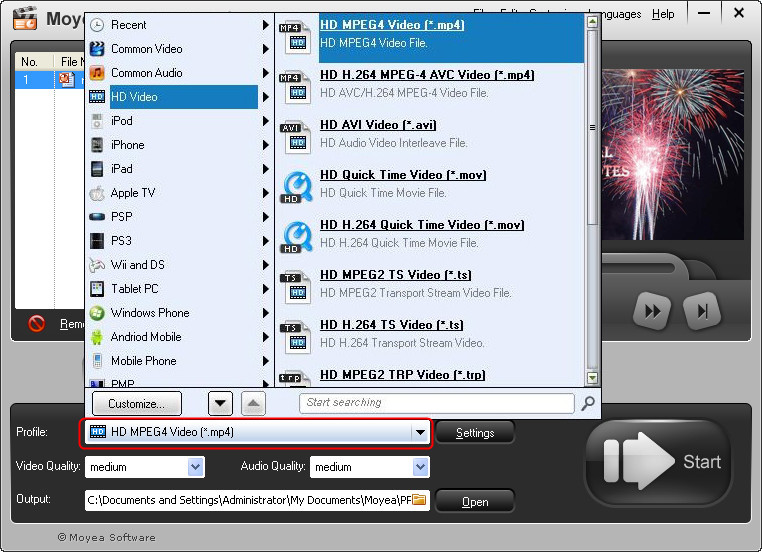Click the "HD H.264 Transport Stream Video." description
This screenshot has height=552, width=762.
tap(402, 343)
